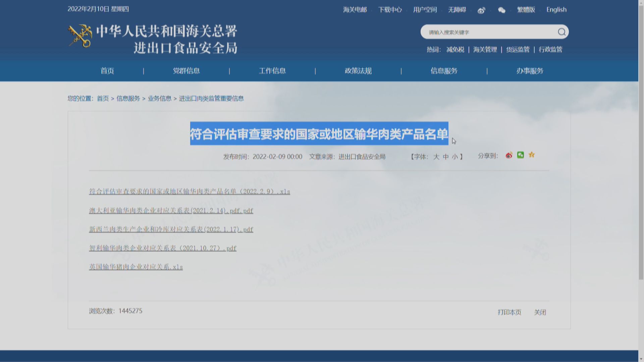This screenshot has height=362, width=644.
Task: Open the 办事服务 navigation menu
Action: [x=530, y=71]
